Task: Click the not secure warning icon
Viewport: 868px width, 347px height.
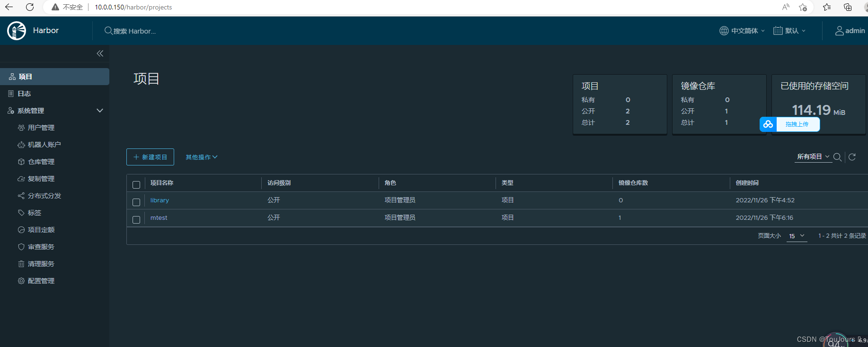Action: tap(55, 7)
